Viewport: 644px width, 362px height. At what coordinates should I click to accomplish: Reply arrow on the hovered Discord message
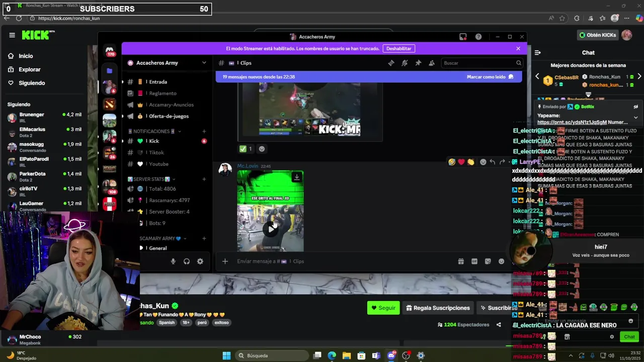(x=493, y=162)
